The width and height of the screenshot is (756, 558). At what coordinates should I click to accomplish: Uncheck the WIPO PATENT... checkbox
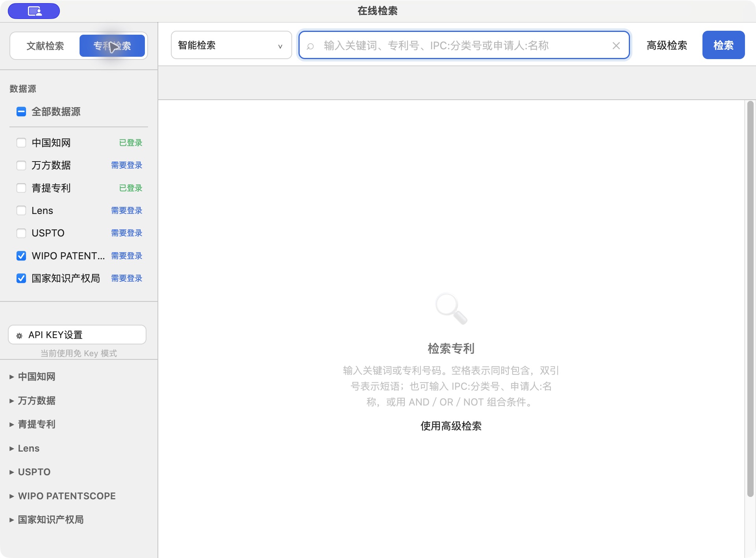(x=21, y=256)
